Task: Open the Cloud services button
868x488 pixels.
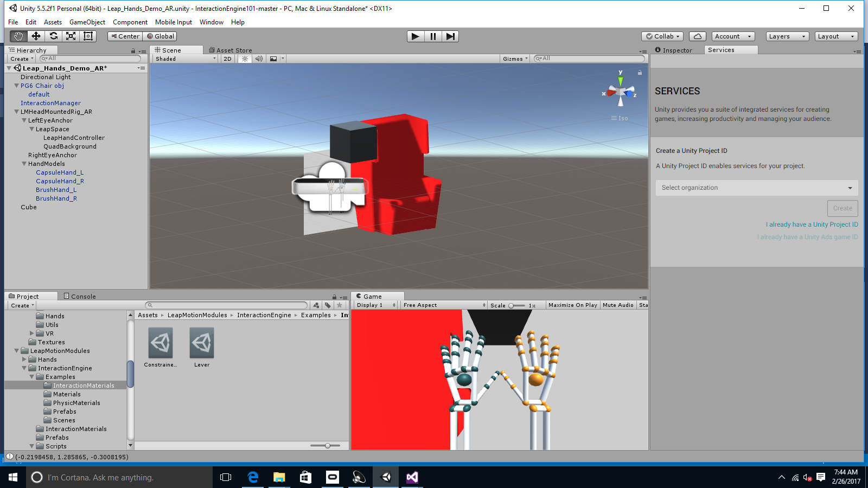Action: (x=698, y=36)
